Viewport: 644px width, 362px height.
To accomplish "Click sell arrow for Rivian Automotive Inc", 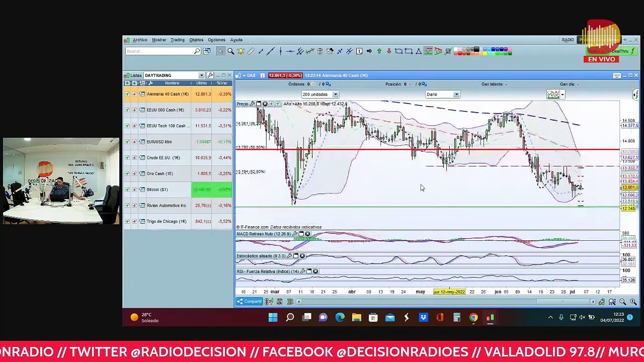I will pos(134,206).
